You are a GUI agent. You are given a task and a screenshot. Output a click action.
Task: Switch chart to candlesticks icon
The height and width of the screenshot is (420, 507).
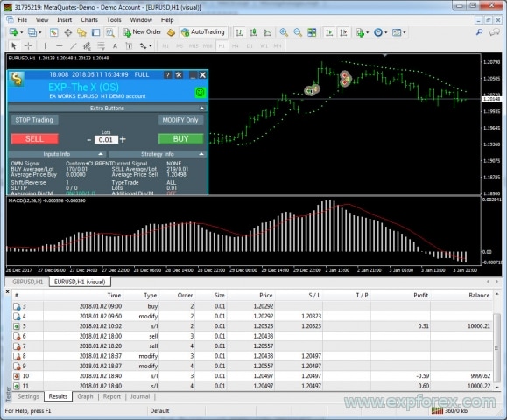coord(254,32)
